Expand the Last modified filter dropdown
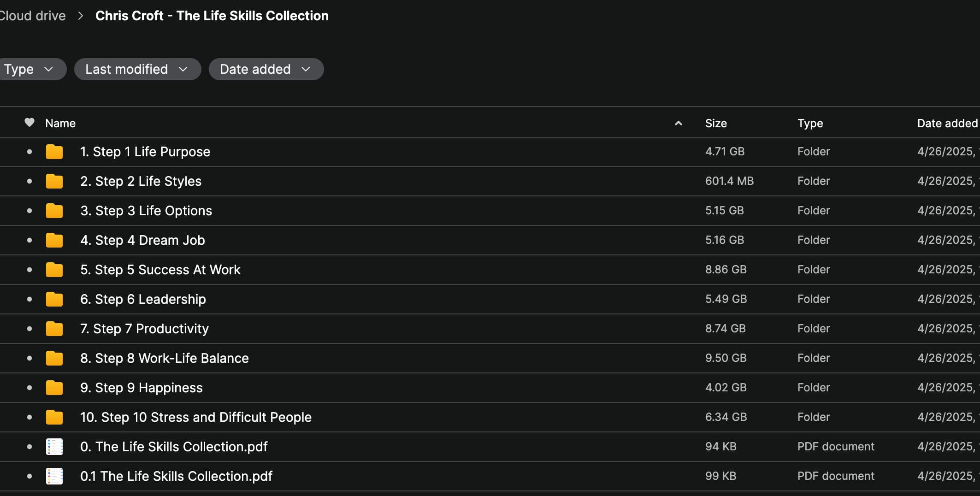Viewport: 980px width, 496px height. pos(137,69)
